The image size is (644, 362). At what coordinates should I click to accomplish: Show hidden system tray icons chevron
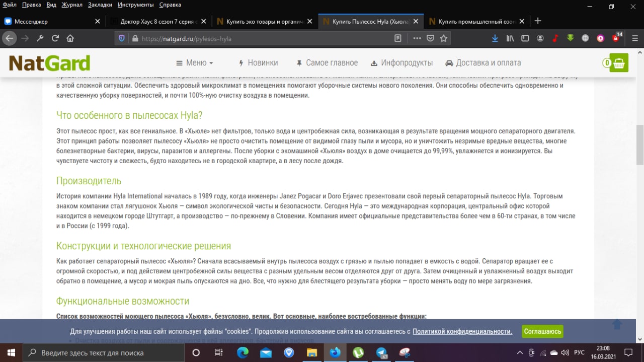520,352
